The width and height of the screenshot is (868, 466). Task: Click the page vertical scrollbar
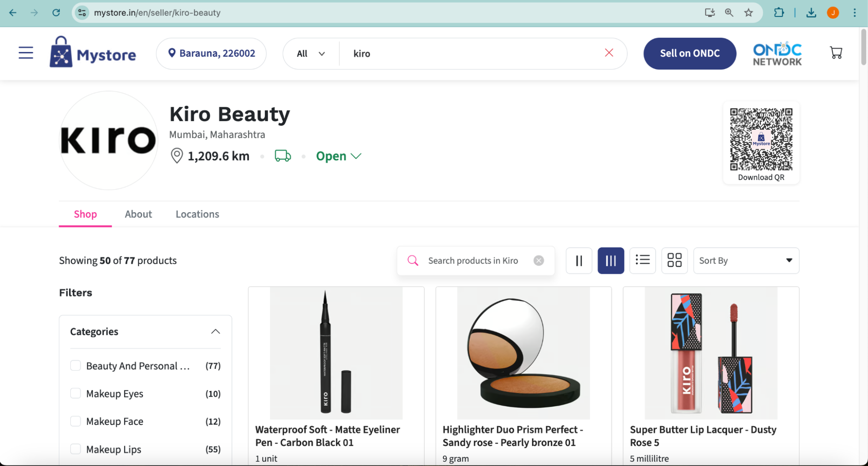pyautogui.click(x=863, y=47)
